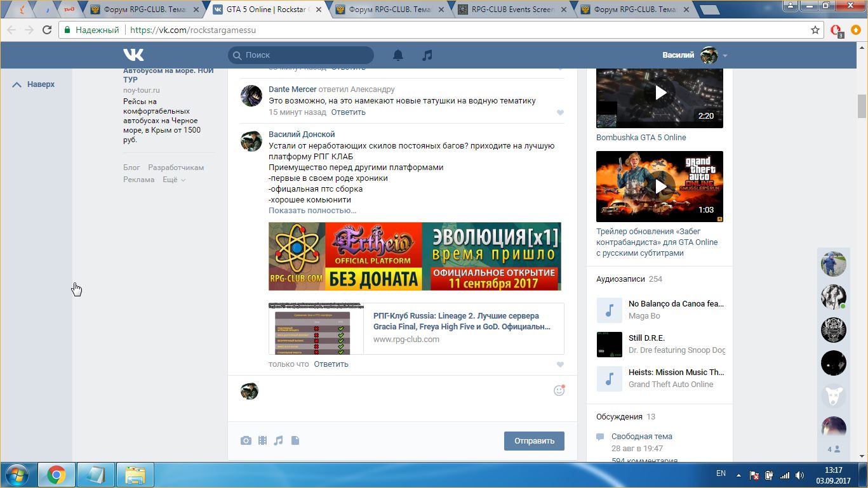Play the Smuggler's Run trailer video
The image size is (868, 488).
point(660,187)
